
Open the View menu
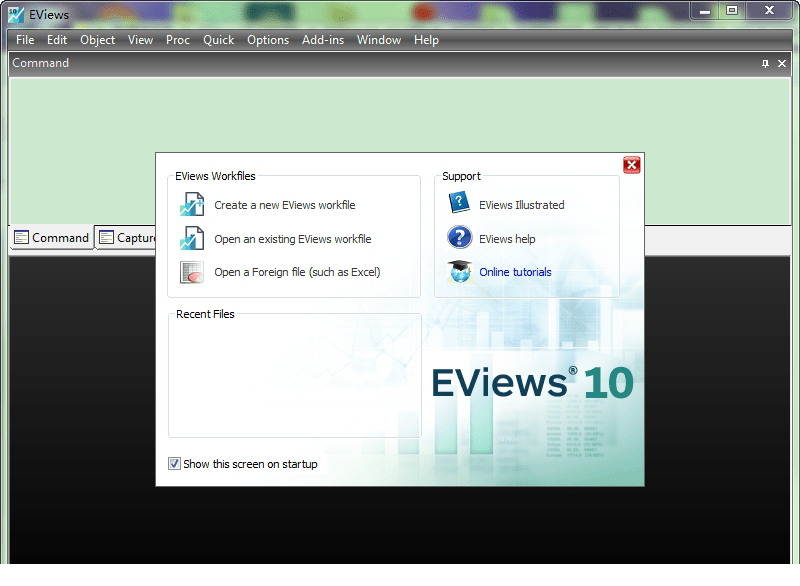pos(140,40)
